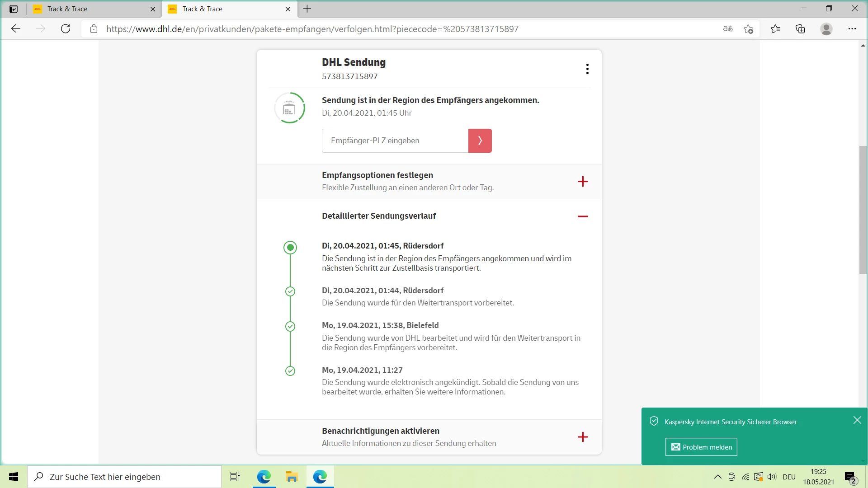Open the browser Collections icon
The height and width of the screenshot is (488, 868).
(x=800, y=29)
